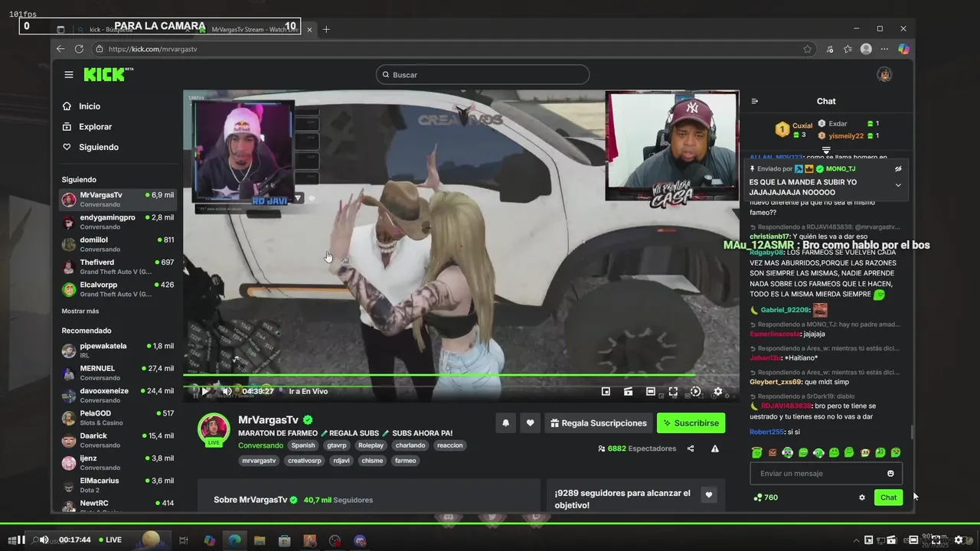980x551 pixels.
Task: Click Regala Suscripciones gift button
Action: tap(598, 422)
